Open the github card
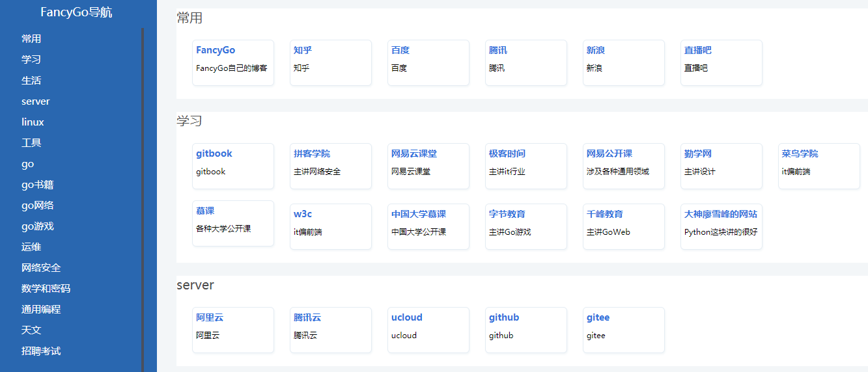 (526, 330)
